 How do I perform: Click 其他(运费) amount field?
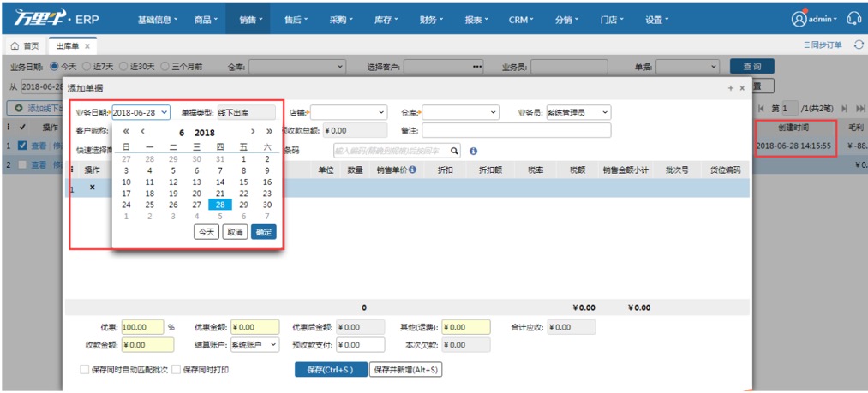pos(466,327)
